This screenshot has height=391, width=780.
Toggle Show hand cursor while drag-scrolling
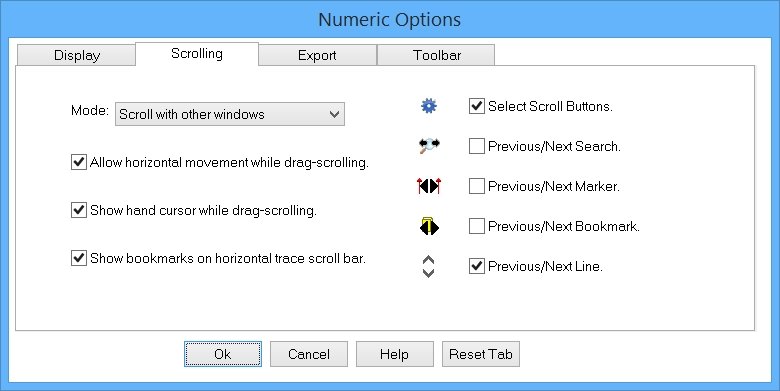[79, 210]
